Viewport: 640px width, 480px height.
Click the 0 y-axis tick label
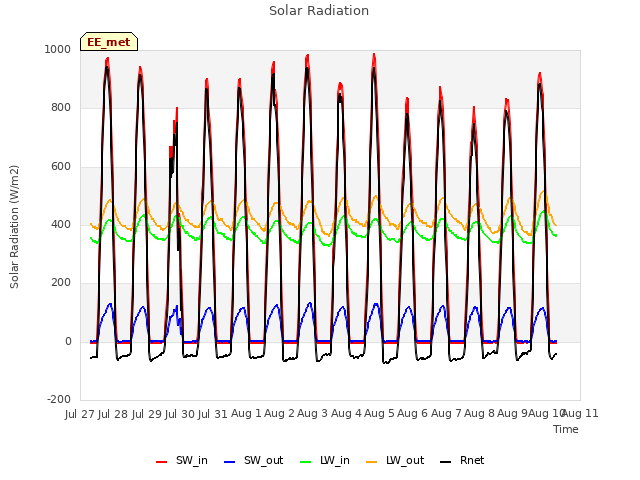68,341
